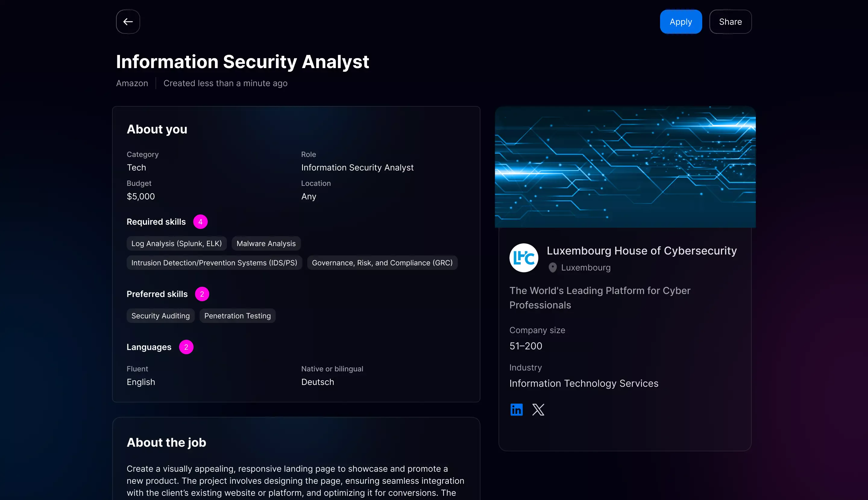
Task: Select the Penetration Testing skill tag
Action: coord(237,316)
